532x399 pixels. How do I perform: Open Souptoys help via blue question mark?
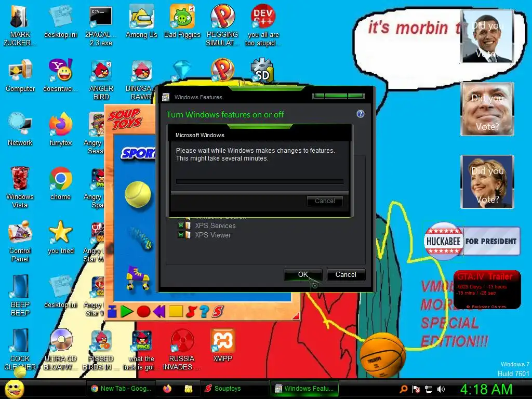[204, 311]
